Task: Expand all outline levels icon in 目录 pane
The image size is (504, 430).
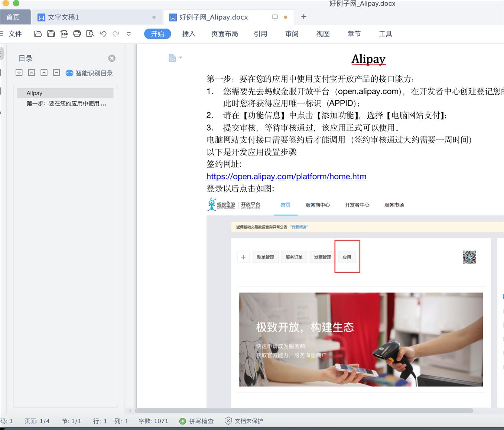Action: 19,73
